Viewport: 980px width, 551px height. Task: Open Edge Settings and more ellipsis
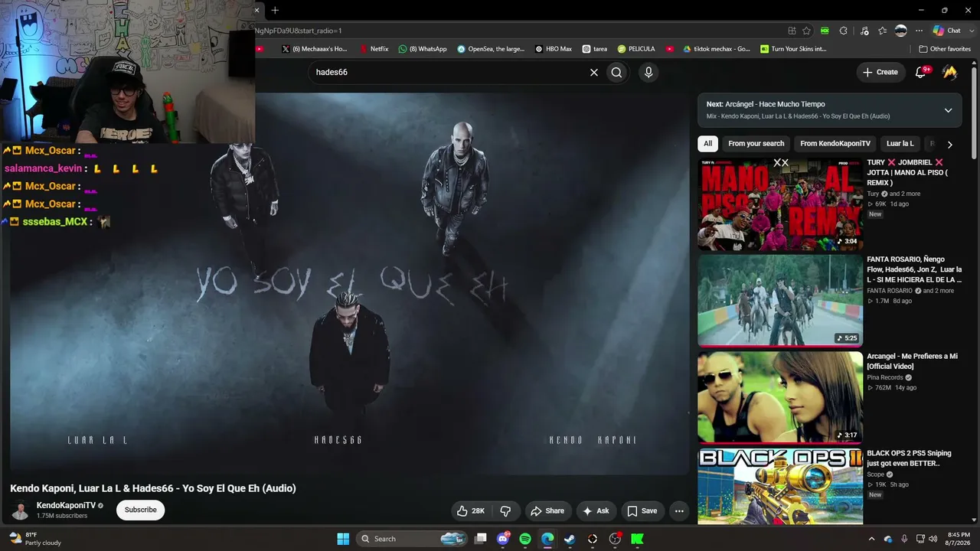(919, 31)
